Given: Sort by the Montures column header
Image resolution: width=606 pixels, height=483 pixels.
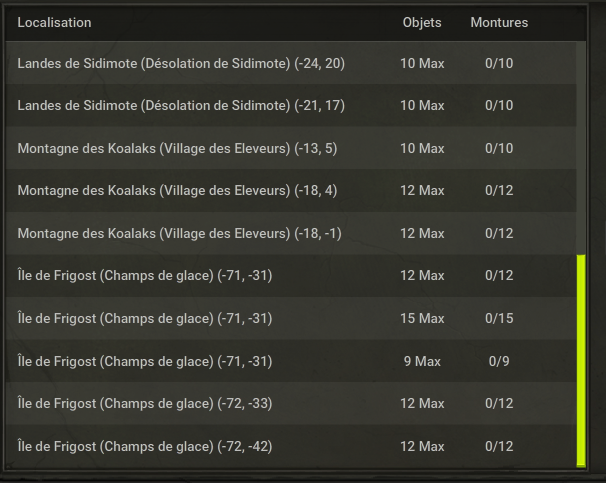Looking at the screenshot, I should 499,22.
